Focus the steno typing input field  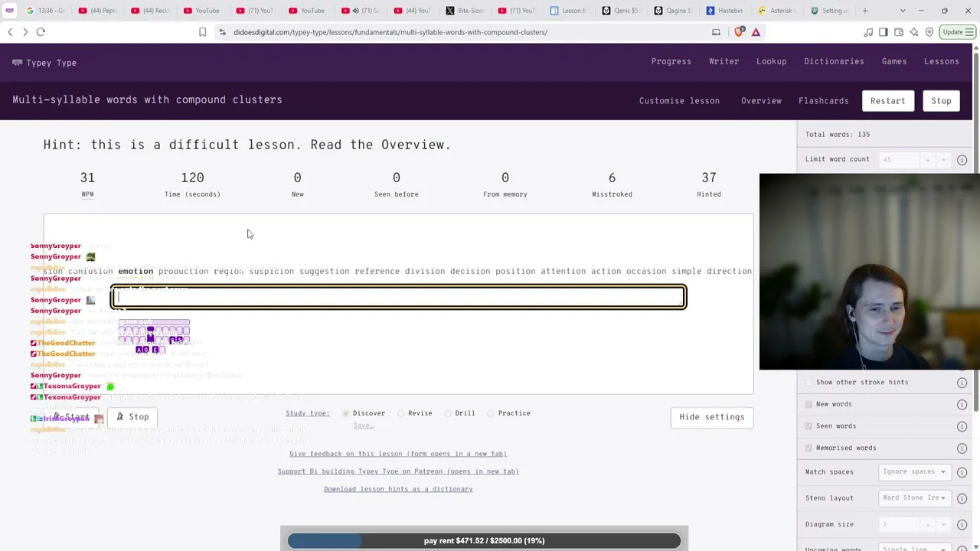point(398,297)
